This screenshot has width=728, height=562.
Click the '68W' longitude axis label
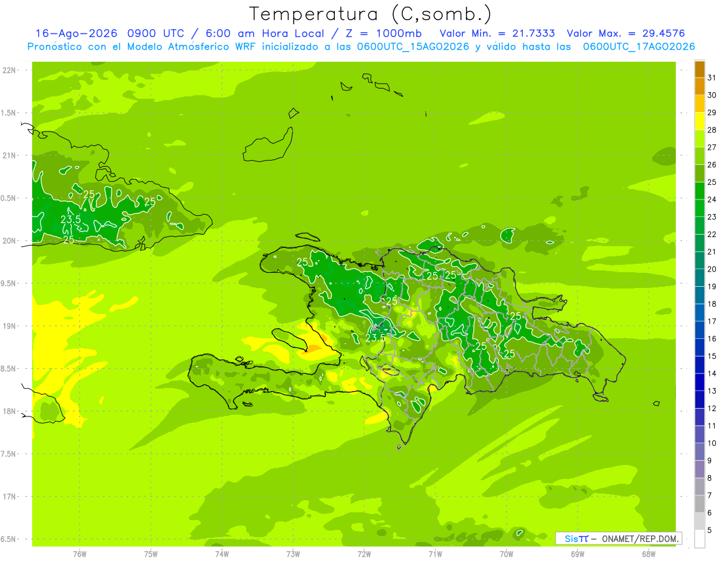point(649,554)
